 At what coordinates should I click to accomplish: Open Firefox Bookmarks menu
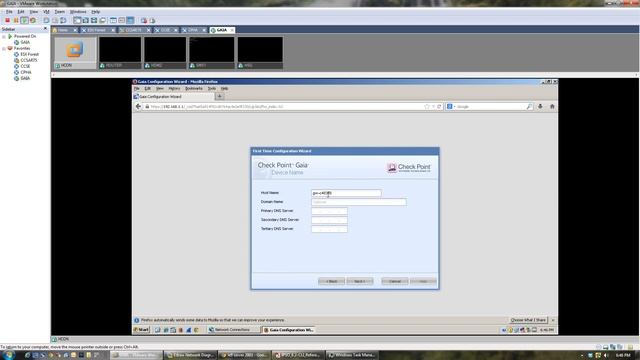click(193, 89)
